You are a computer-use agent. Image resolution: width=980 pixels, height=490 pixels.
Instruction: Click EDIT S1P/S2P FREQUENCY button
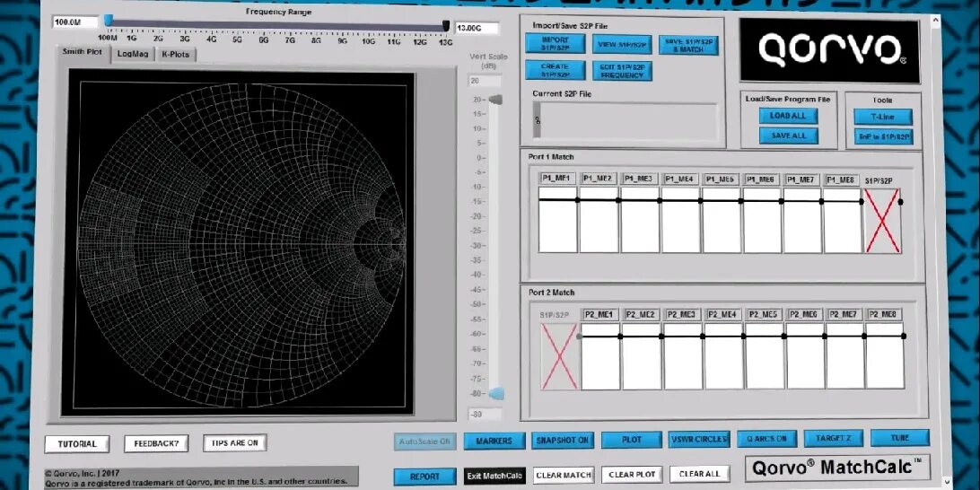tap(622, 71)
